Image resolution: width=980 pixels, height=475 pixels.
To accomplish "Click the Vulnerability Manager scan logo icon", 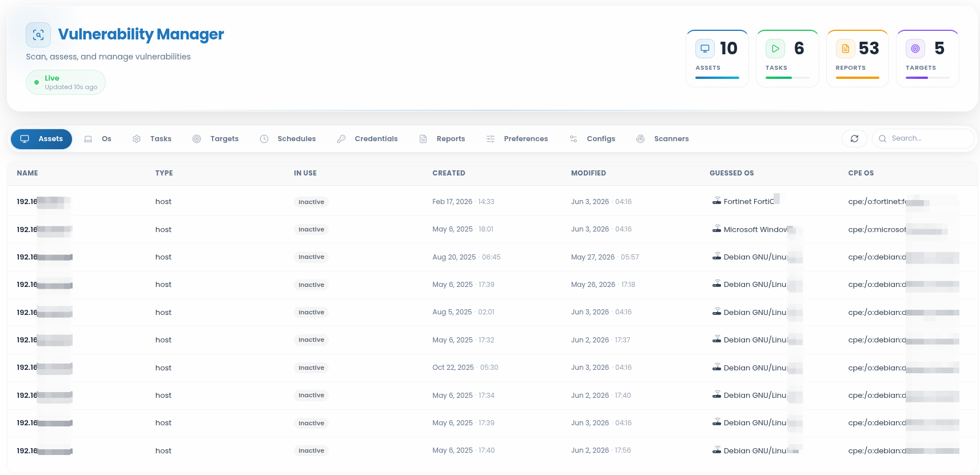I will pyautogui.click(x=38, y=35).
